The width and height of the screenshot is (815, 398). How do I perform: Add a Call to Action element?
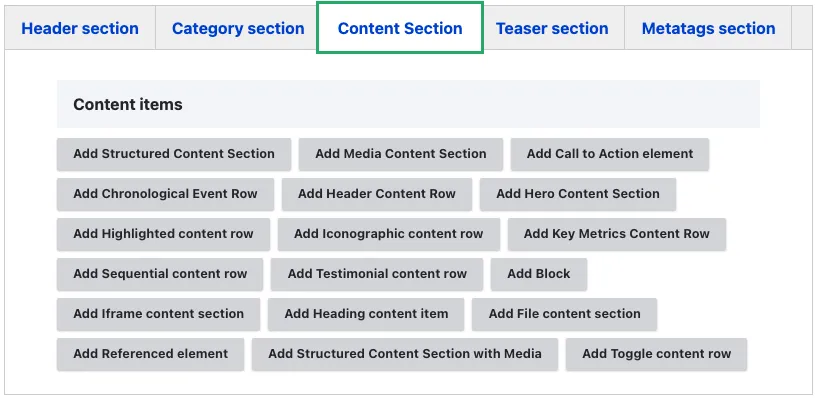(x=610, y=154)
